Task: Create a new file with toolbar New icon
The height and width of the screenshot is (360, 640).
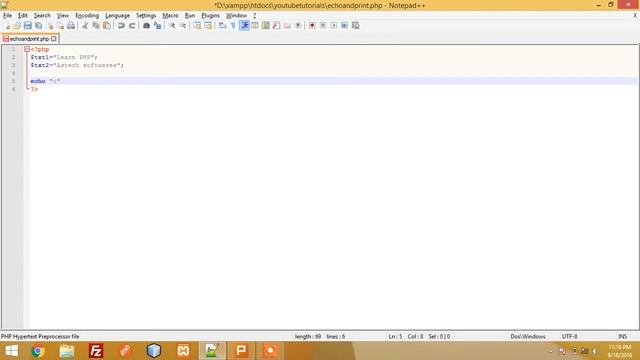Action: click(x=6, y=25)
